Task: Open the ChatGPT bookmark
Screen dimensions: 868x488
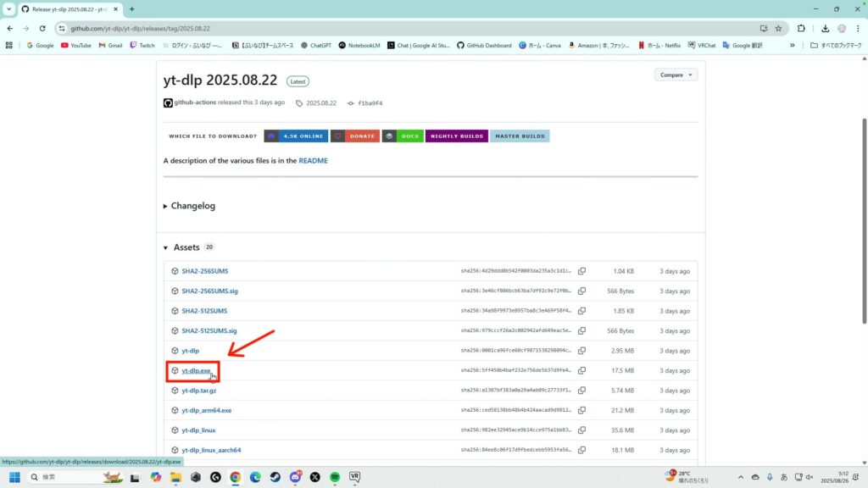Action: [316, 46]
